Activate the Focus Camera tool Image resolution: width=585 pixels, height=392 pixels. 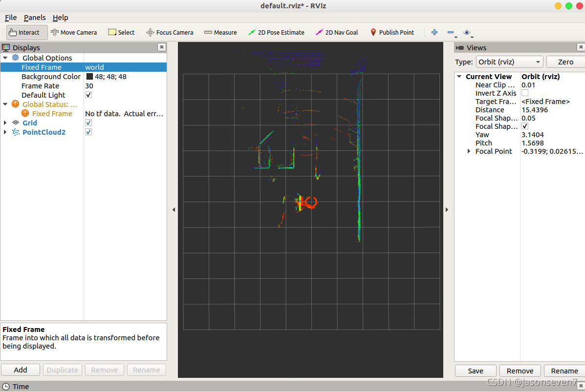click(170, 32)
